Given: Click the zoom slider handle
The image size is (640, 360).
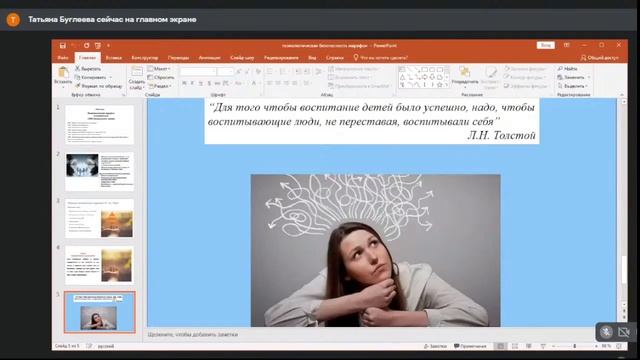Looking at the screenshot, I should pyautogui.click(x=575, y=346).
